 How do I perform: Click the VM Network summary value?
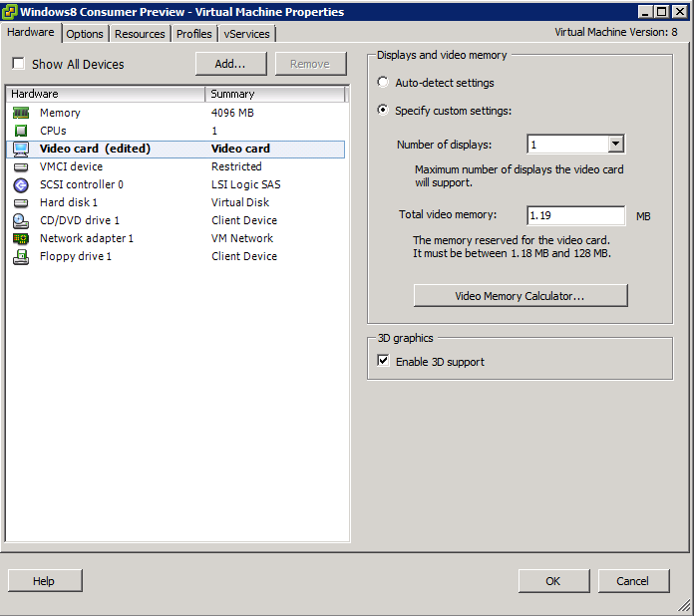242,239
